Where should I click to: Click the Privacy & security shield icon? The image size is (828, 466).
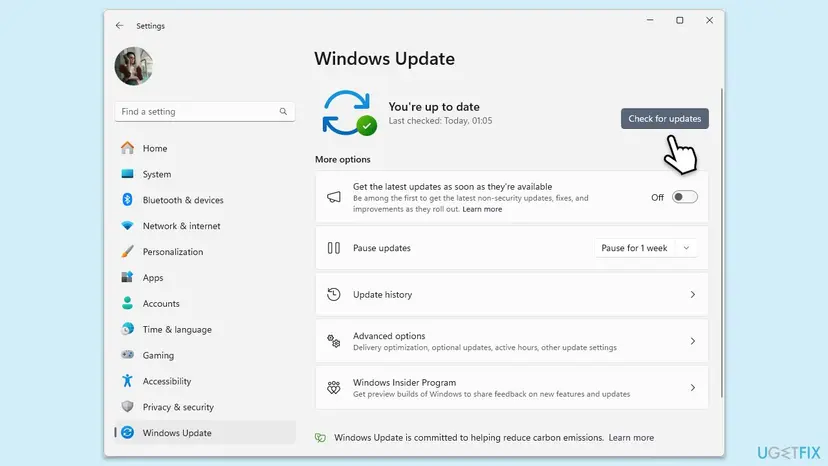(x=127, y=407)
